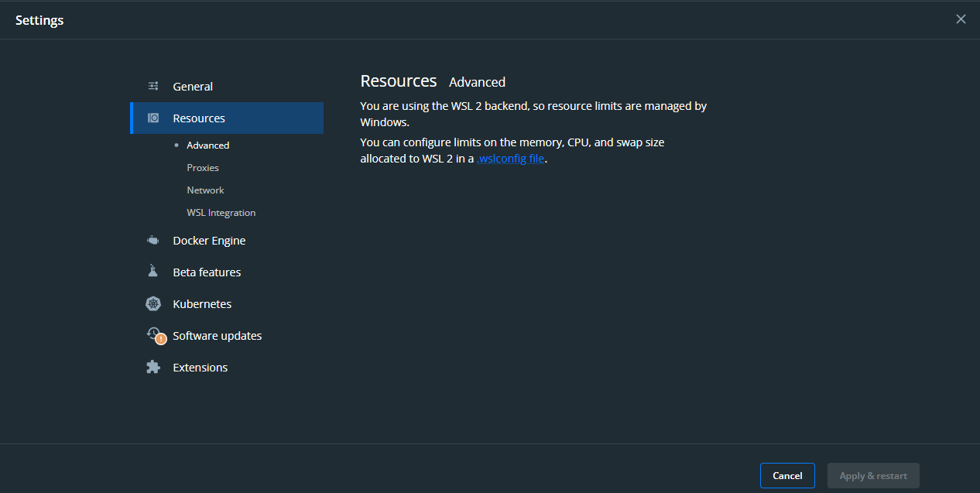Click the Resources heading in content pane
This screenshot has height=493, width=980.
399,81
